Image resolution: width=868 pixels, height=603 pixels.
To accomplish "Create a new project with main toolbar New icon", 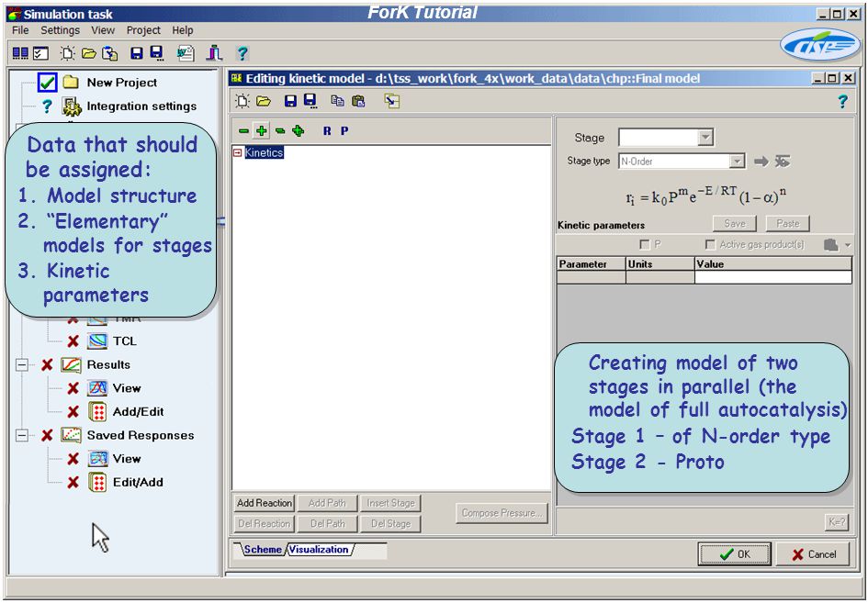I will (68, 53).
